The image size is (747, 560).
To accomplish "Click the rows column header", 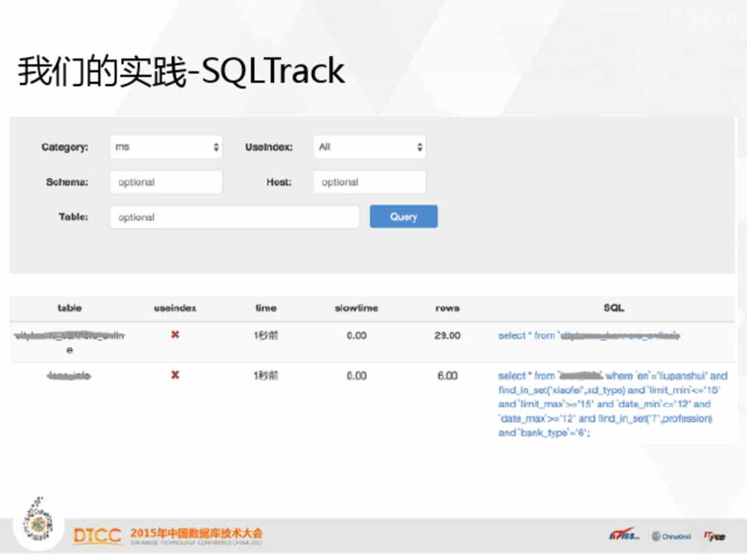I will pos(447,308).
